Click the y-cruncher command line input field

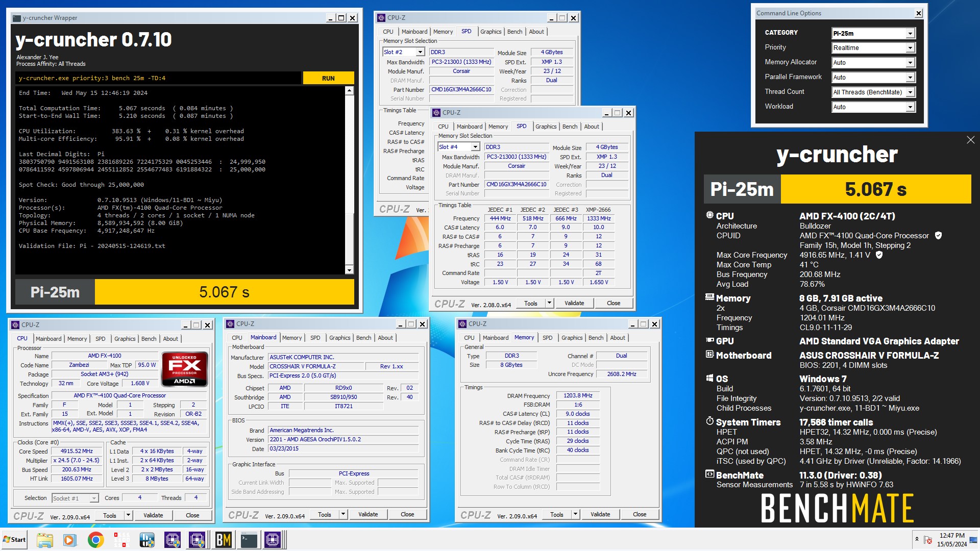coord(158,78)
